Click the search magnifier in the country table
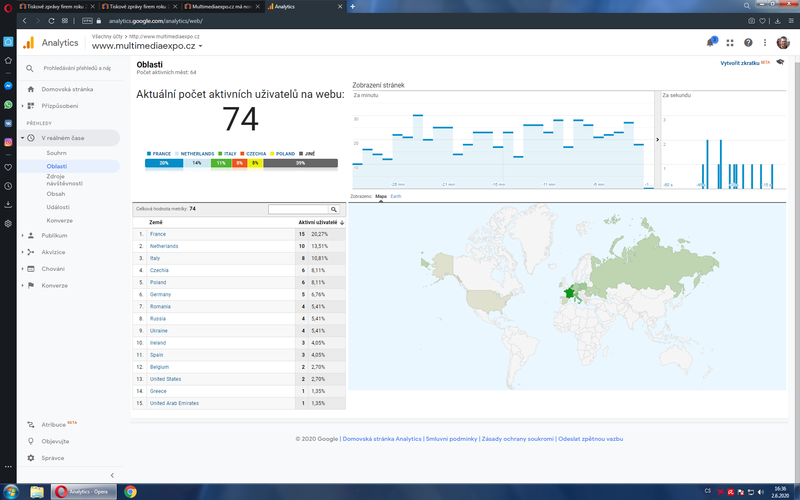The width and height of the screenshot is (800, 500). (x=334, y=209)
